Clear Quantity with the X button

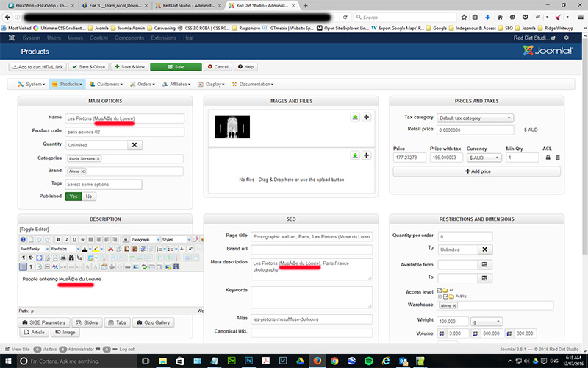pyautogui.click(x=135, y=145)
